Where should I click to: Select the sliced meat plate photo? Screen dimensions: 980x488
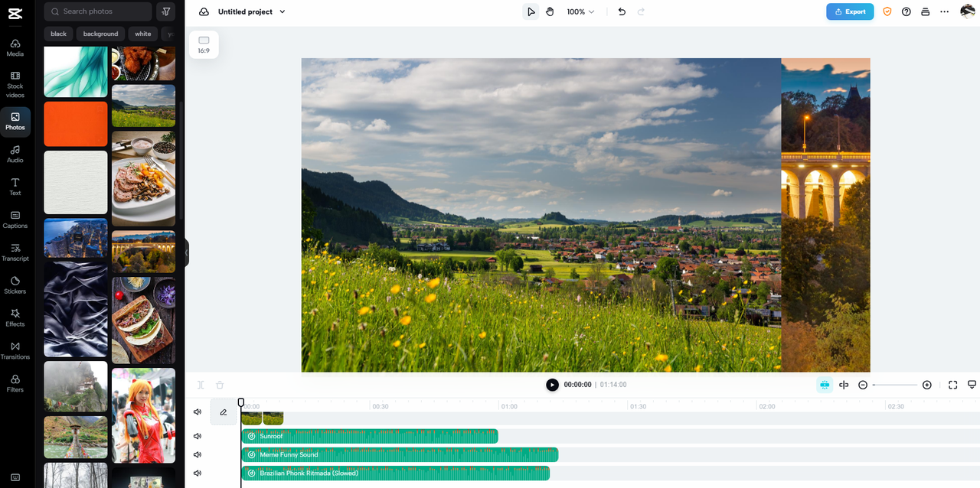[143, 178]
